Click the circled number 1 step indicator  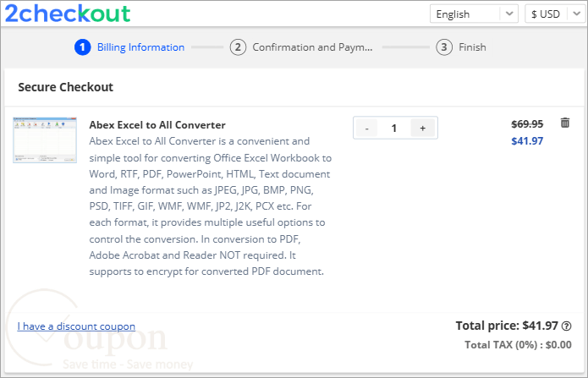pos(83,47)
